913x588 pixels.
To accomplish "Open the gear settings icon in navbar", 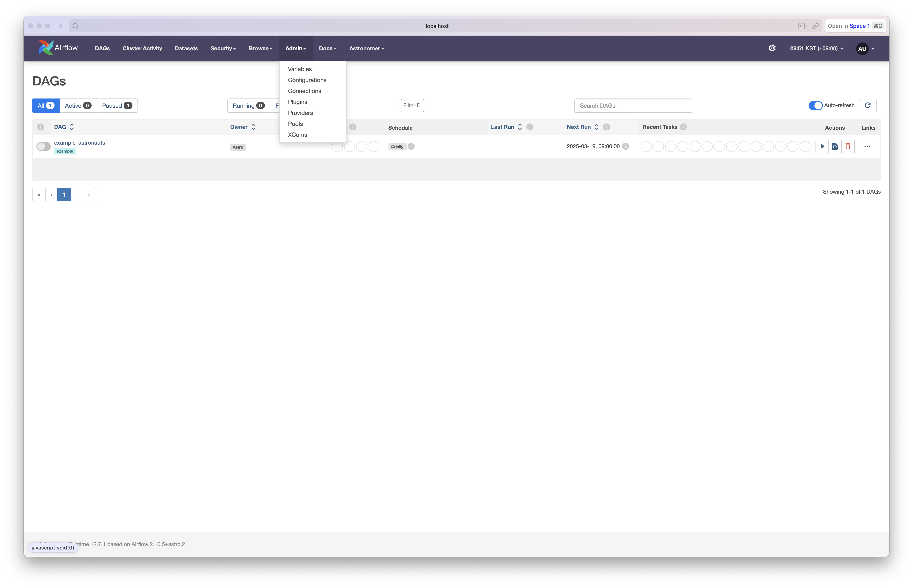I will click(772, 48).
